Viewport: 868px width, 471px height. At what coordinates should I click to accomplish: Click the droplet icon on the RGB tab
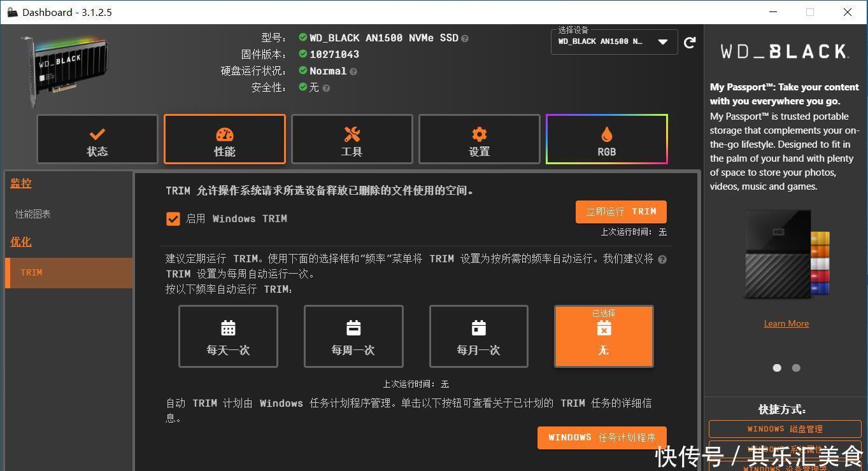pos(607,134)
